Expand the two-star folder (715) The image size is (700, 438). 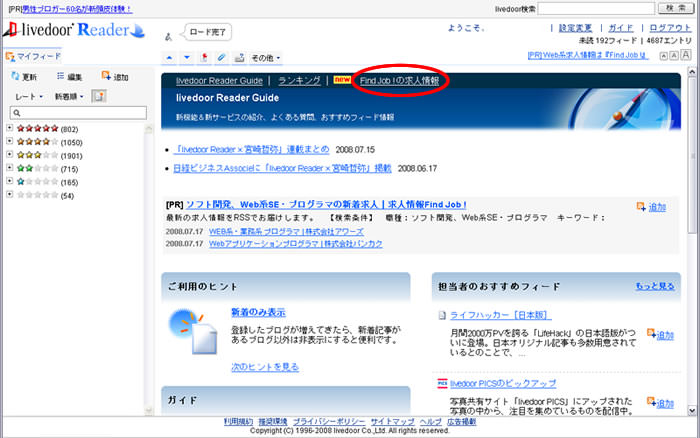pos(9,168)
